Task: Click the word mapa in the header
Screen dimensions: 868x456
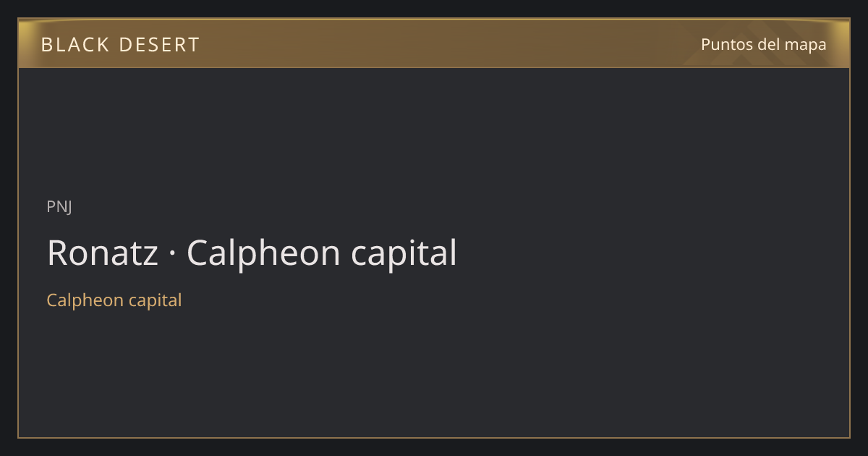Action: click(806, 44)
